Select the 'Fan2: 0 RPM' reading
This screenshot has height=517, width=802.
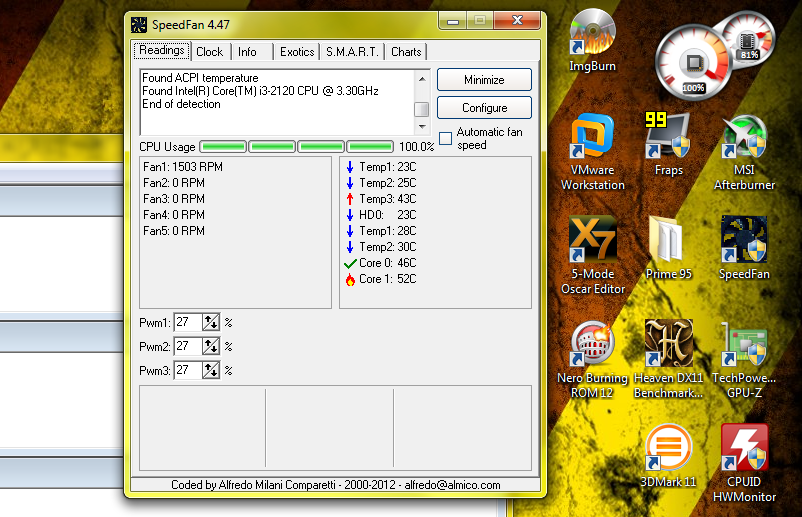click(174, 183)
